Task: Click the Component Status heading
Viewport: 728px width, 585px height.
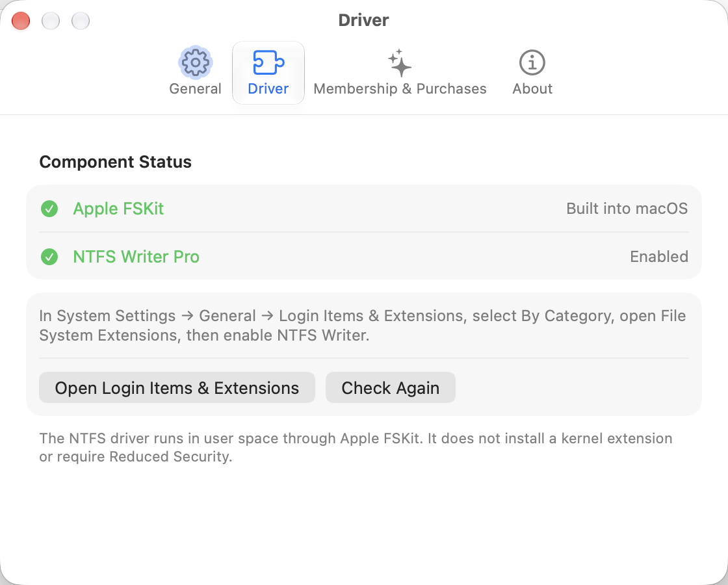Action: tap(115, 162)
